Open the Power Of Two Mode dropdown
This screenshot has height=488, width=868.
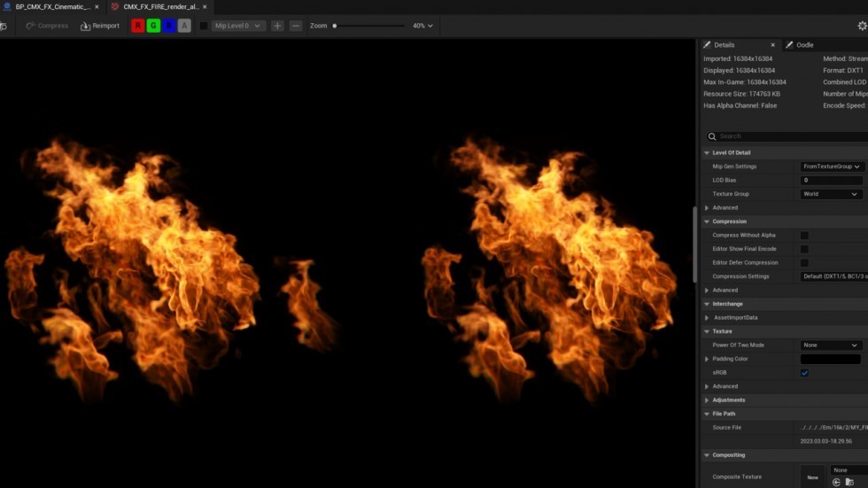831,345
